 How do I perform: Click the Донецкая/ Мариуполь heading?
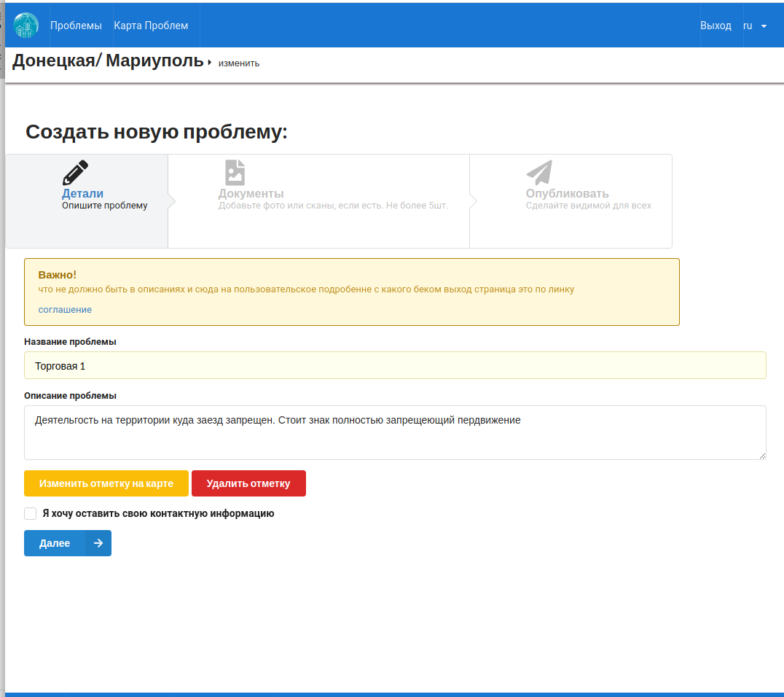[108, 61]
